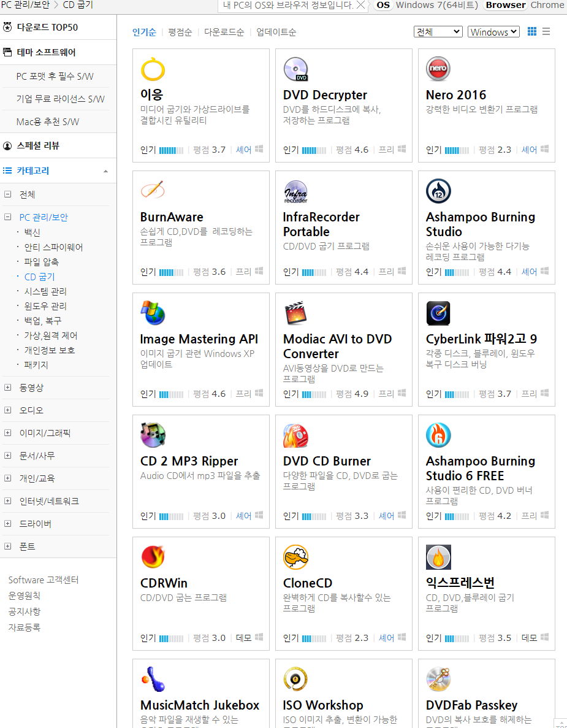The height and width of the screenshot is (728, 567).
Task: Click the CDRWin fire icon
Action: click(153, 557)
